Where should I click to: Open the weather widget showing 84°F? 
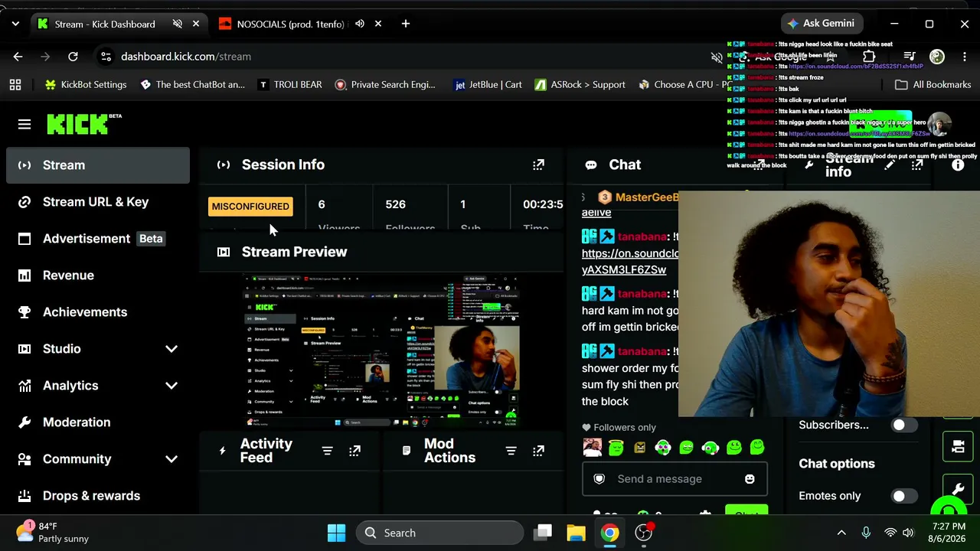click(x=52, y=533)
